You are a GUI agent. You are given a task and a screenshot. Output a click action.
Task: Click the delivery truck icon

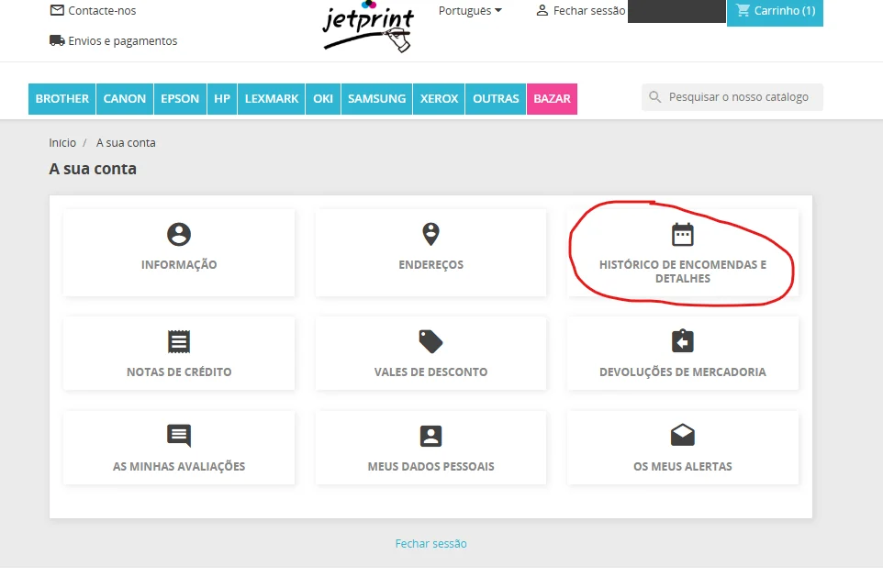tap(57, 40)
